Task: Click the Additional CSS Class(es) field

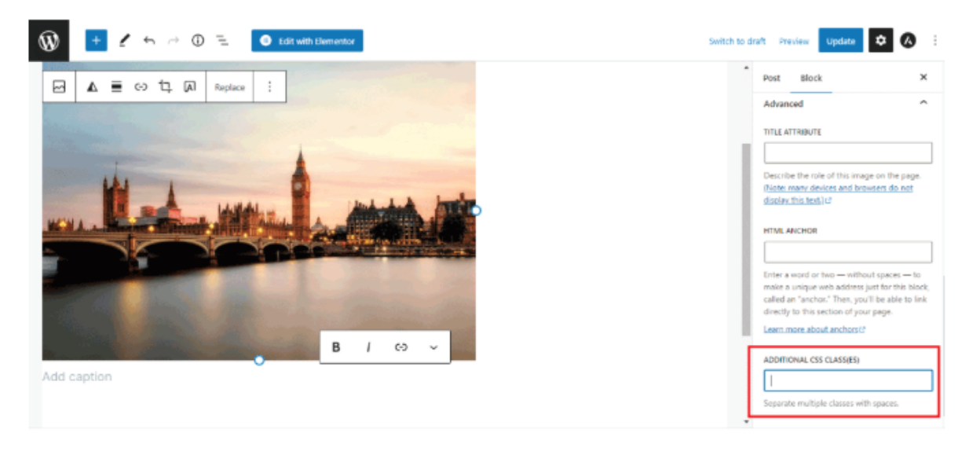Action: pyautogui.click(x=847, y=380)
